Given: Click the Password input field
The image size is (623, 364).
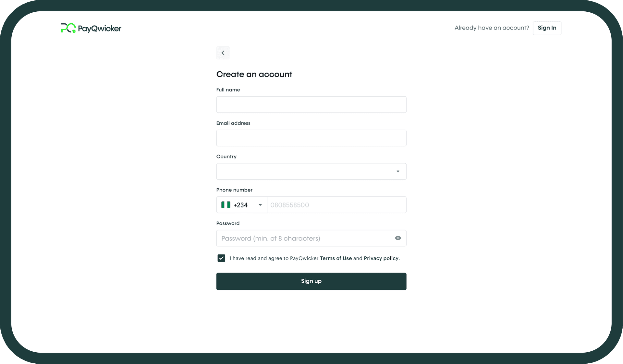Looking at the screenshot, I should pos(305,238).
